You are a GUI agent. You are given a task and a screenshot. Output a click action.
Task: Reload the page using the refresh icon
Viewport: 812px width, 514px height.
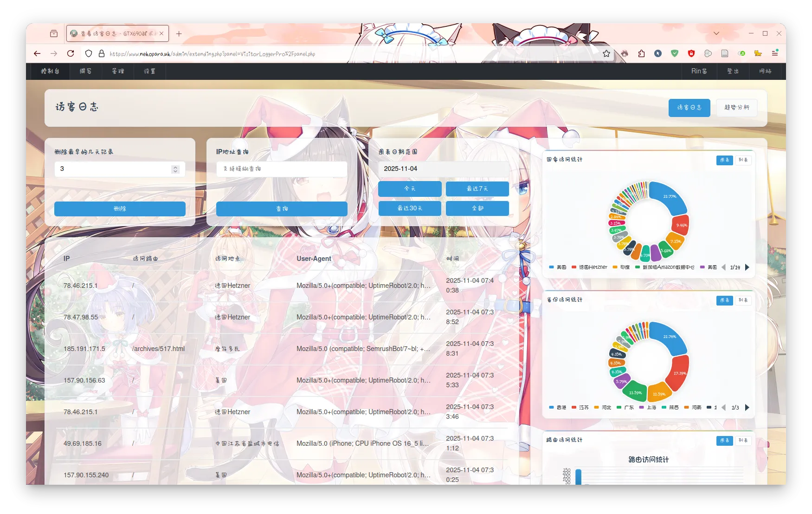point(70,53)
